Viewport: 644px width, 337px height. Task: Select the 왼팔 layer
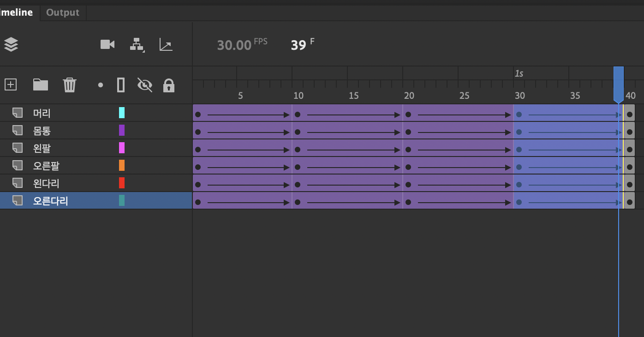click(x=96, y=148)
